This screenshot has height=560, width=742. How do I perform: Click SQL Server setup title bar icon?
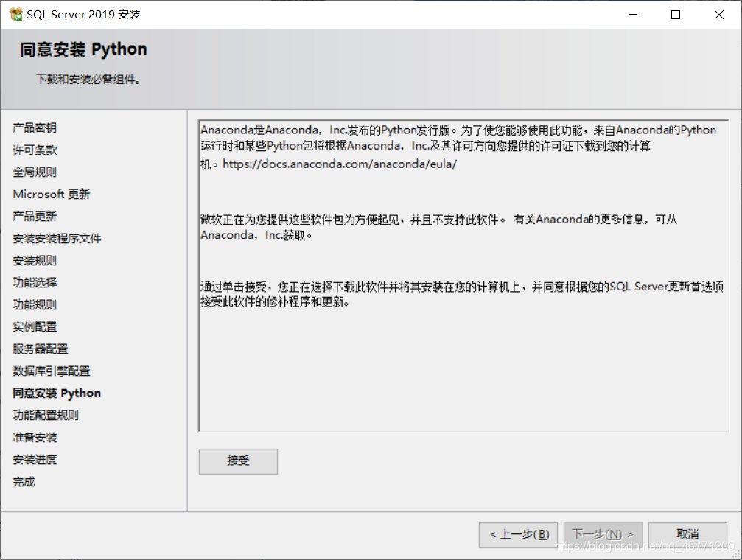15,15
